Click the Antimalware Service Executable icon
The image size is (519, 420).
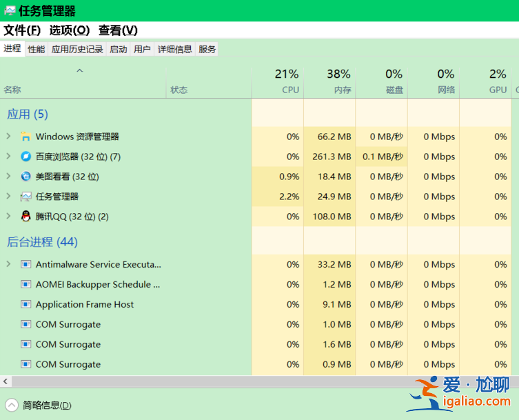tap(26, 264)
